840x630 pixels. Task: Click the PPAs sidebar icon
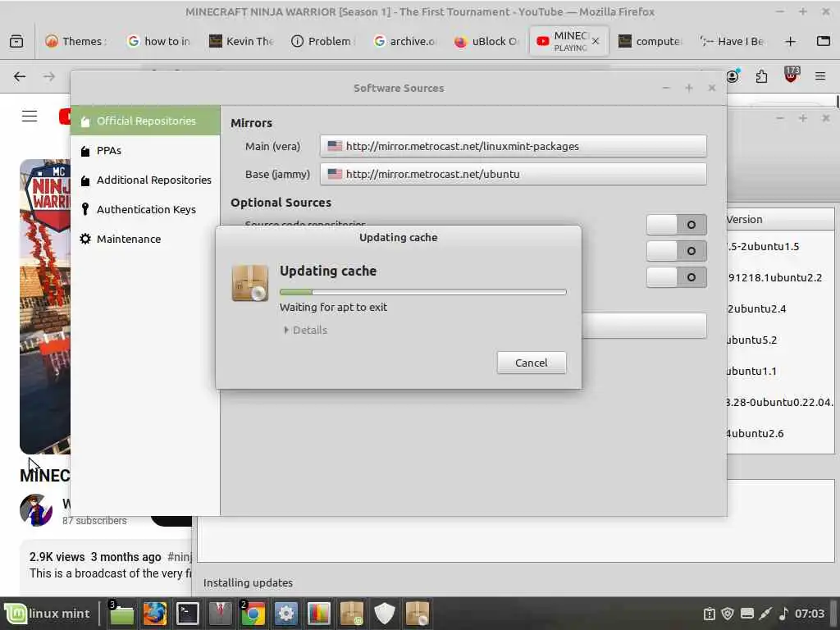[85, 151]
